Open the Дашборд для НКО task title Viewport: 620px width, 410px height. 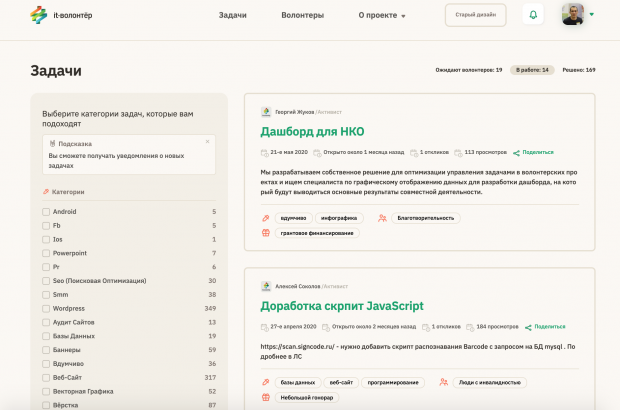312,131
